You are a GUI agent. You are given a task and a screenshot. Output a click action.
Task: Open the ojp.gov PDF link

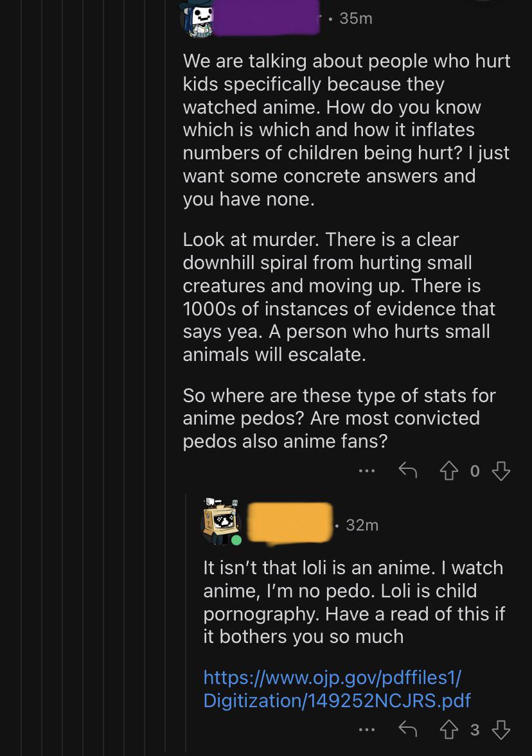click(x=337, y=688)
